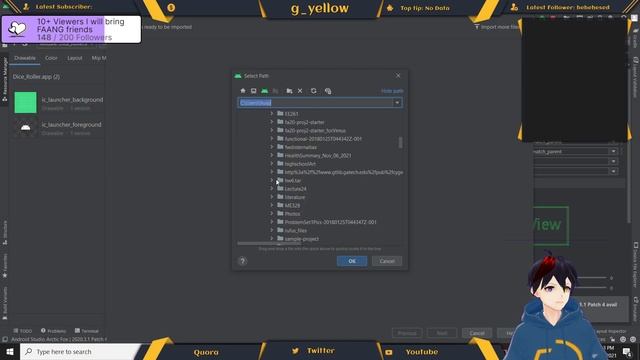Open the help question mark button
640x360 pixels.
tap(242, 261)
